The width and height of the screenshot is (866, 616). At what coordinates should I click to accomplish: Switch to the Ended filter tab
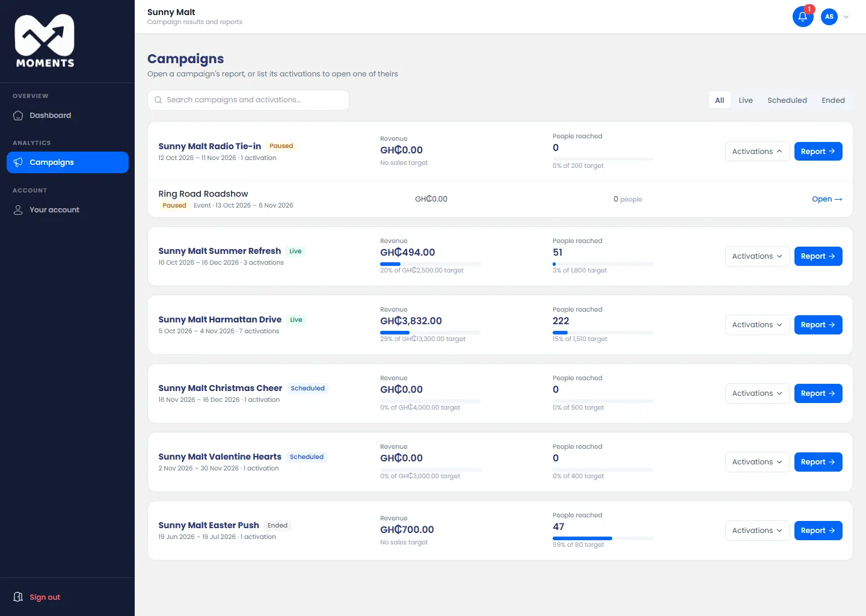[833, 100]
